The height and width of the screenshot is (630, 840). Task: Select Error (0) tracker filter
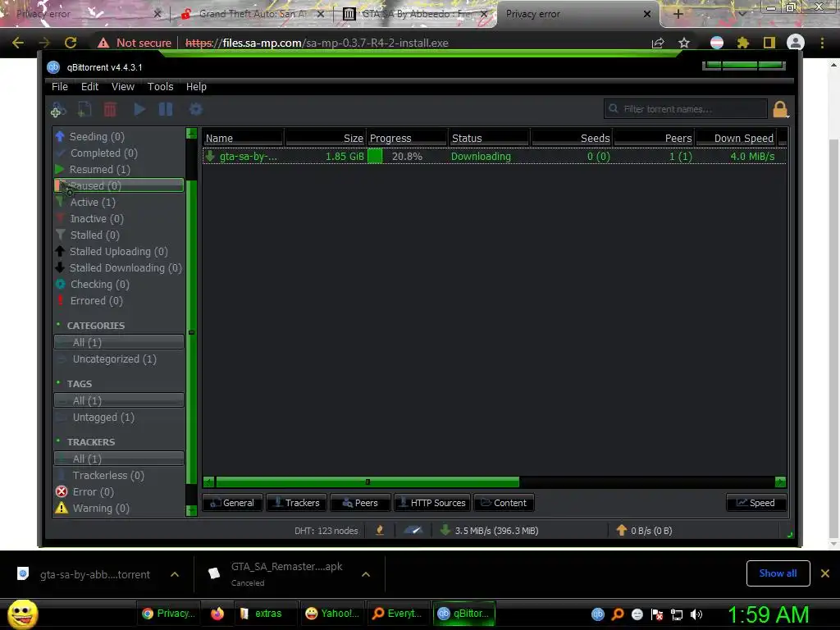(x=118, y=492)
